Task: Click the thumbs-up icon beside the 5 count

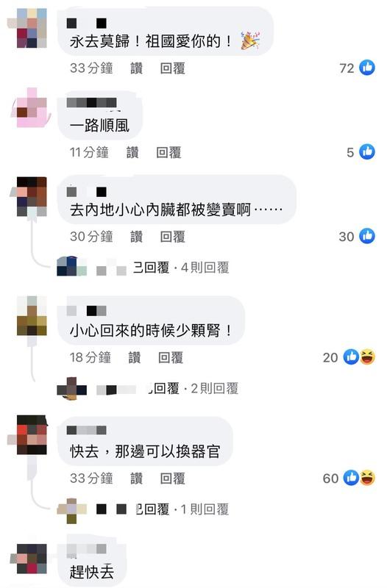Action: (x=367, y=152)
